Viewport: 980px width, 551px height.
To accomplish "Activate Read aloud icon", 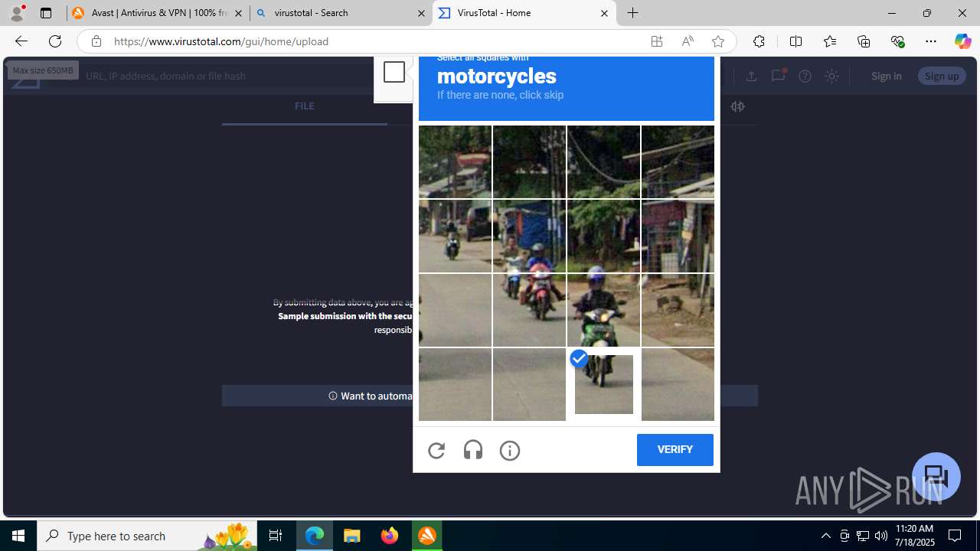I will (688, 41).
